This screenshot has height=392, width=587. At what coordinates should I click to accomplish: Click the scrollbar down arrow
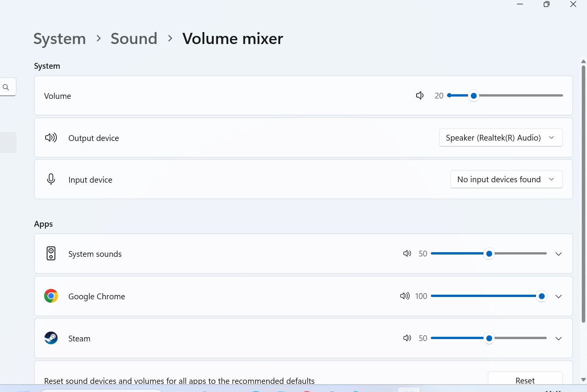coord(584,380)
